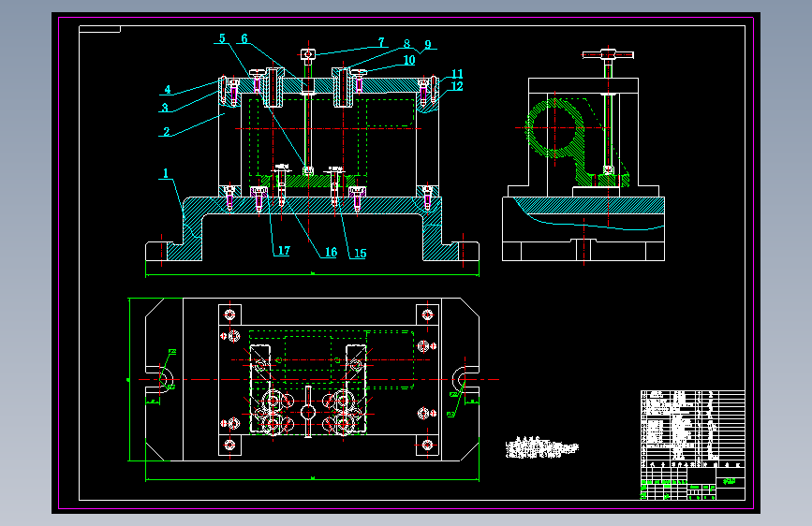The image size is (812, 526).
Task: Select part callout number 12
Action: point(457,86)
